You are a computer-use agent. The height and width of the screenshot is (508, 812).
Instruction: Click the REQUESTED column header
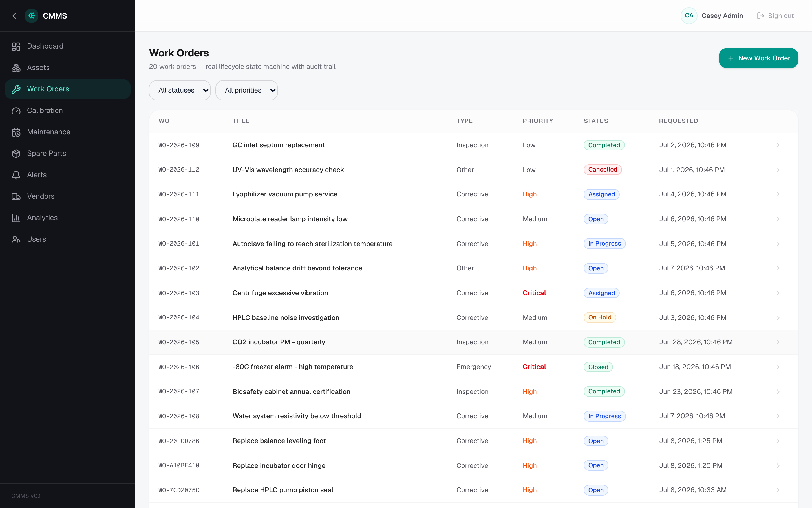(678, 121)
